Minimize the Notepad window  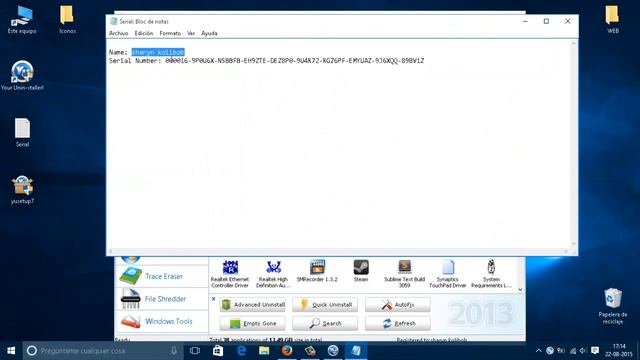tap(525, 21)
